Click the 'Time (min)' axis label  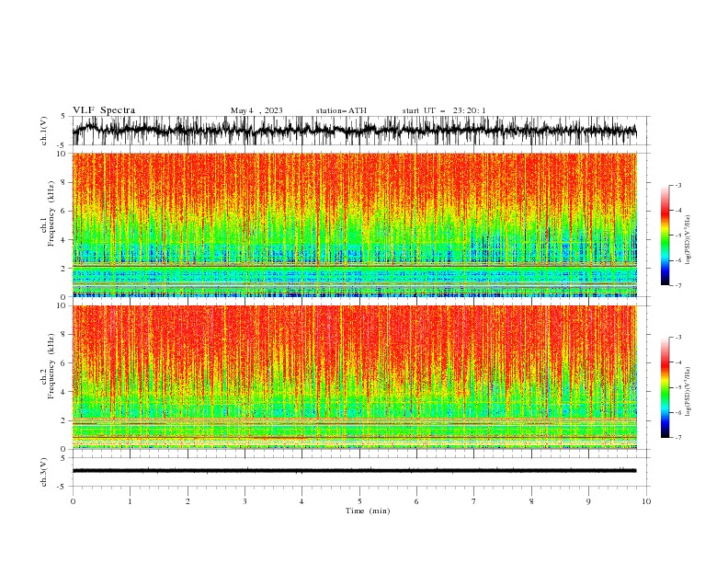click(368, 511)
